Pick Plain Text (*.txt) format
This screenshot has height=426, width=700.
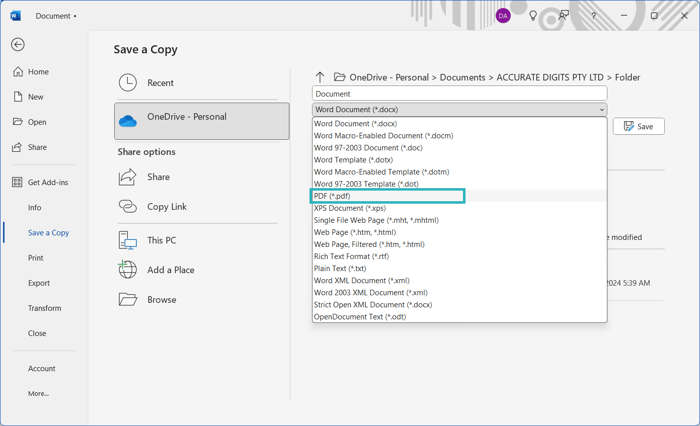coord(459,268)
